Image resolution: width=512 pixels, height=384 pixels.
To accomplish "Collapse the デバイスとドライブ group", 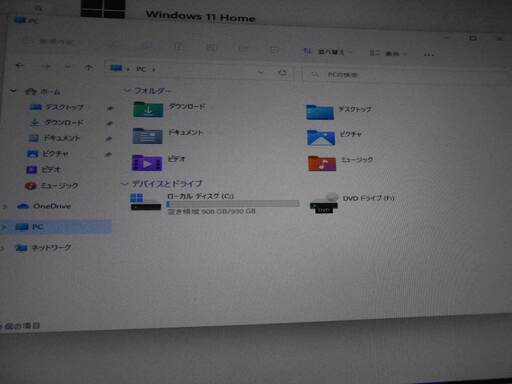I will coord(124,183).
